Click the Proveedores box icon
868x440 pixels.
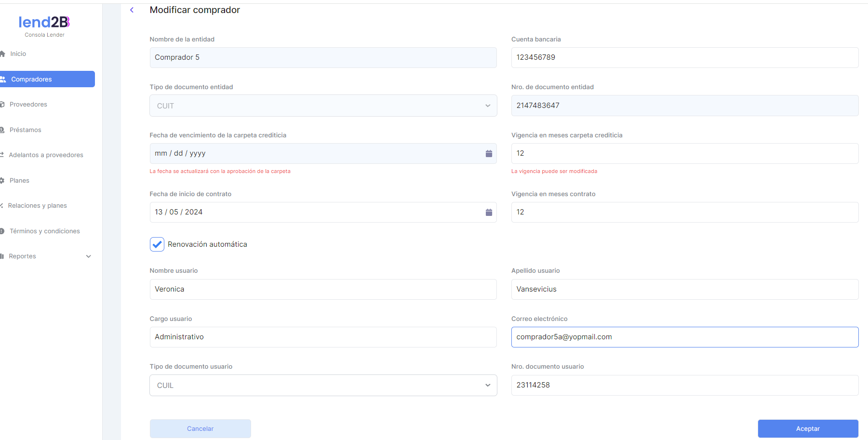(2, 105)
